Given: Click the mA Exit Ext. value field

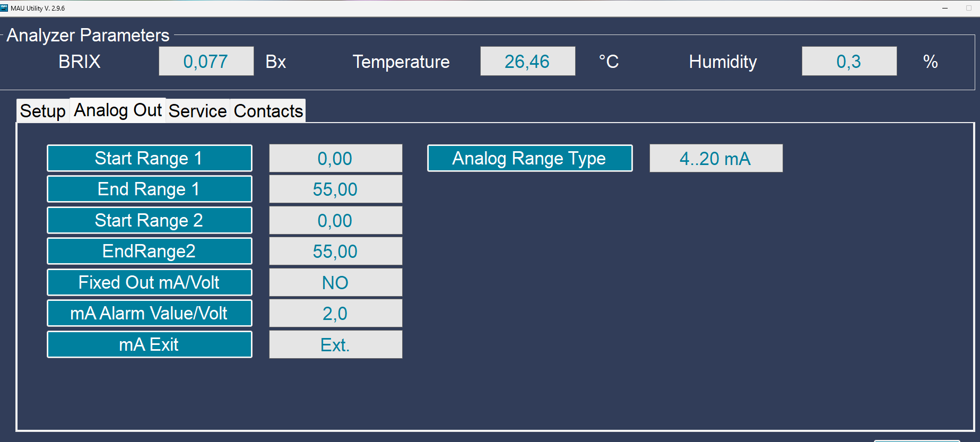Looking at the screenshot, I should [336, 344].
